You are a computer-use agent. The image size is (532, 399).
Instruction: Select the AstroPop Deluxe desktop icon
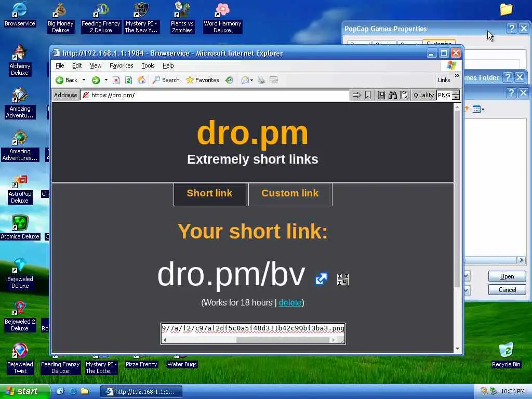pos(20,189)
